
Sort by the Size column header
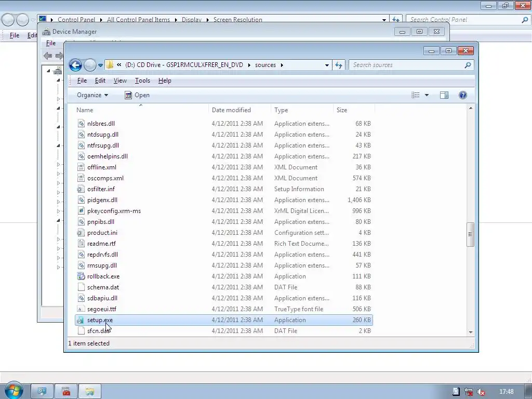(x=354, y=110)
